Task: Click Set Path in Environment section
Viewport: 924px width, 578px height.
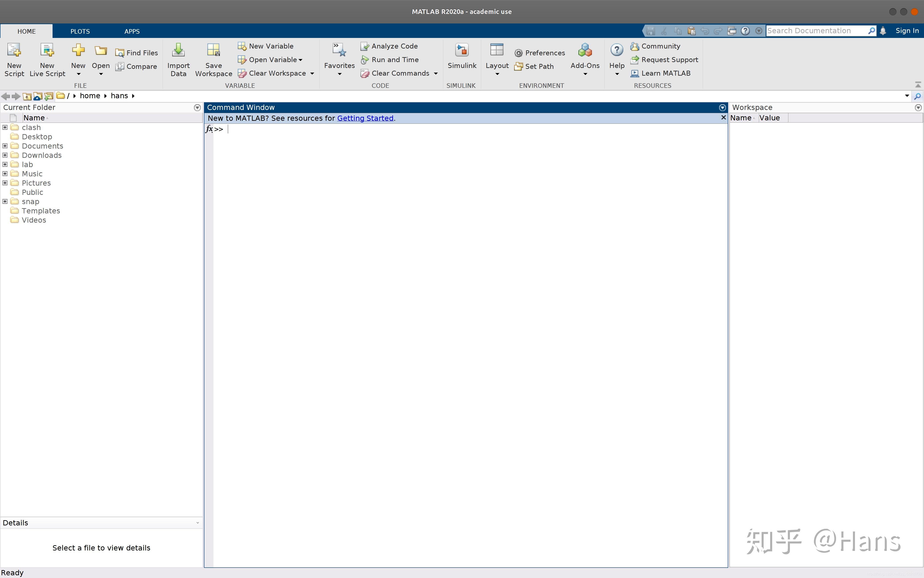Action: 534,67
